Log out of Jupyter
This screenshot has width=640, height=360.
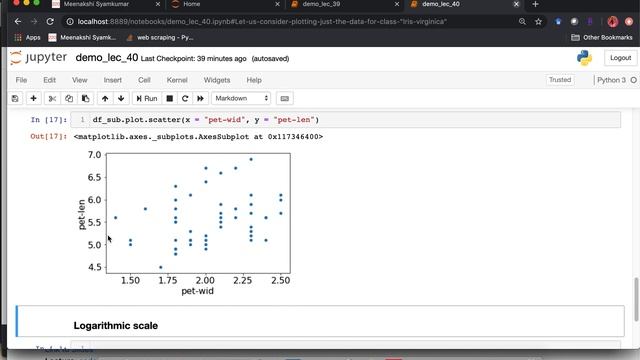tap(620, 58)
